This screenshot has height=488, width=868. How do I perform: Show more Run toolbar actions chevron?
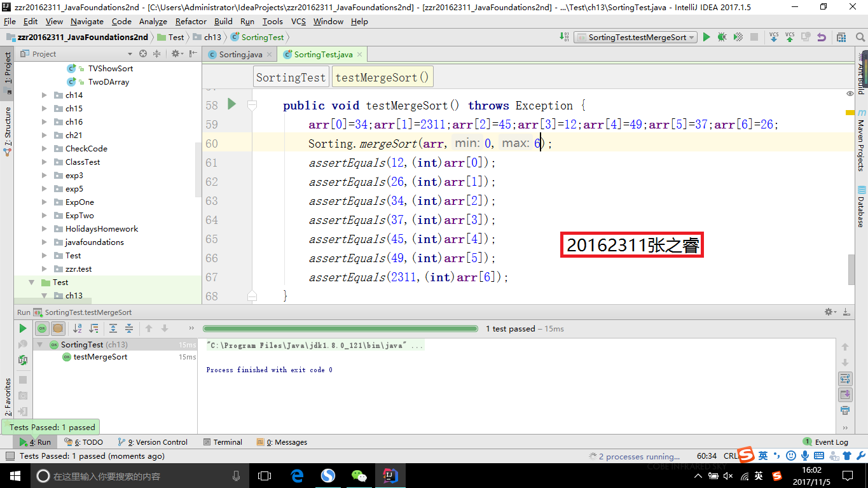pyautogui.click(x=191, y=328)
